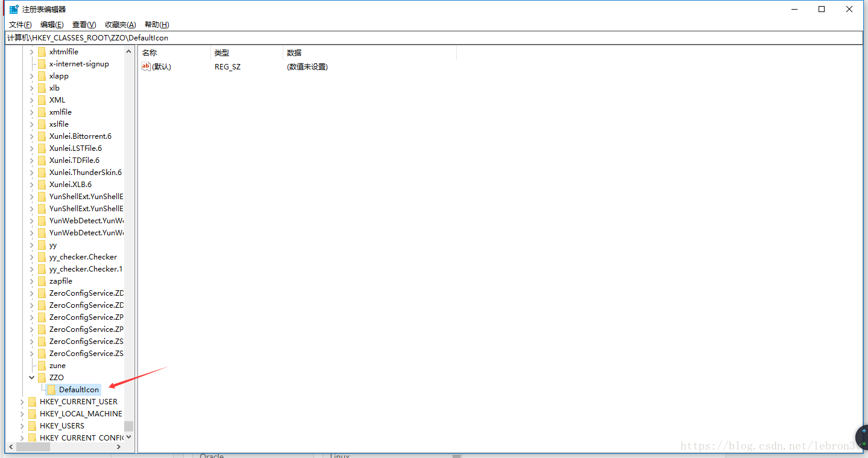Click the zapfile folder icon
The width and height of the screenshot is (868, 458).
(42, 281)
